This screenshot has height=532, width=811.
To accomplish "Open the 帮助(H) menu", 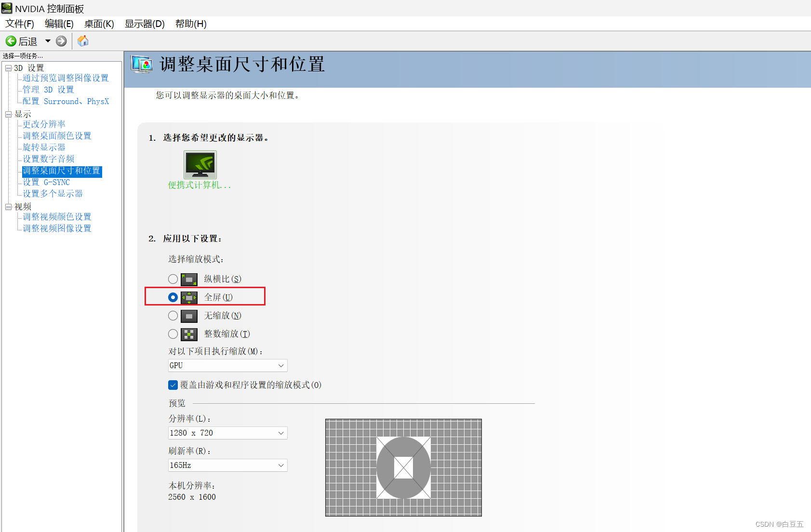I will tap(191, 24).
